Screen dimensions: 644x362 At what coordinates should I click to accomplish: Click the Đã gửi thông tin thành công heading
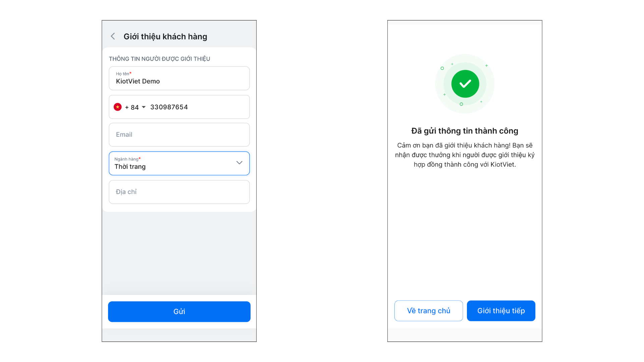pos(465,131)
